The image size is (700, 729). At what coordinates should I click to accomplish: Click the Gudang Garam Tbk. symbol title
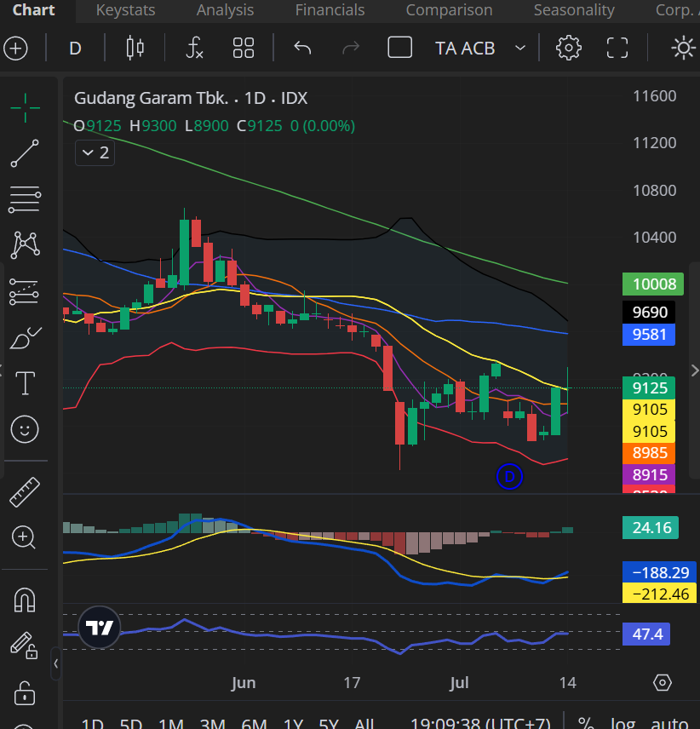152,98
